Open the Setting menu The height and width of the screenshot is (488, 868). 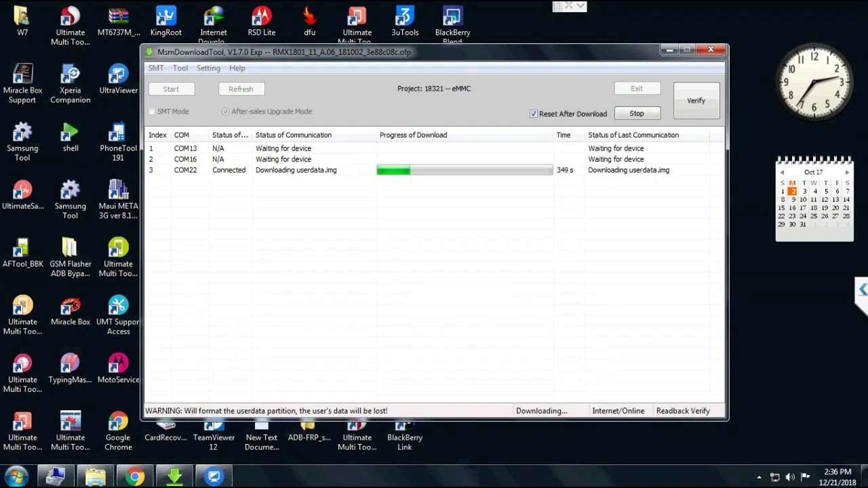tap(208, 68)
